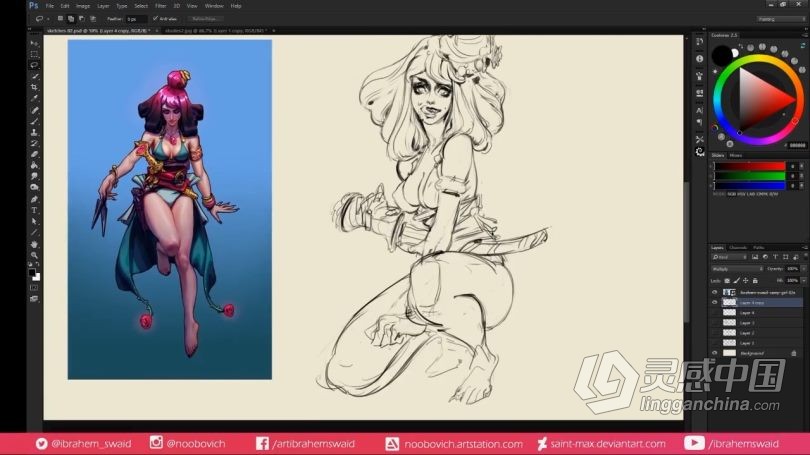Select the Crop tool
The image size is (810, 455).
click(34, 87)
